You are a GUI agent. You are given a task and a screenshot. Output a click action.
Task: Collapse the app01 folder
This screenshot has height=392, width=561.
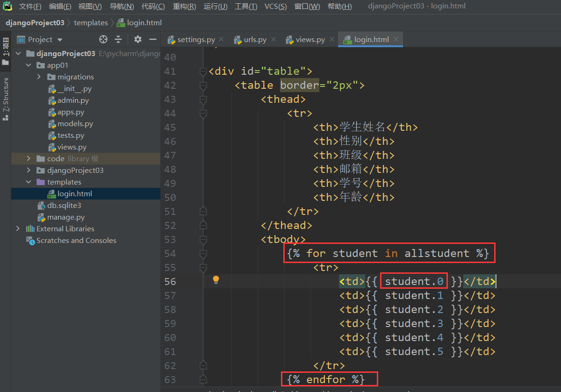point(29,65)
